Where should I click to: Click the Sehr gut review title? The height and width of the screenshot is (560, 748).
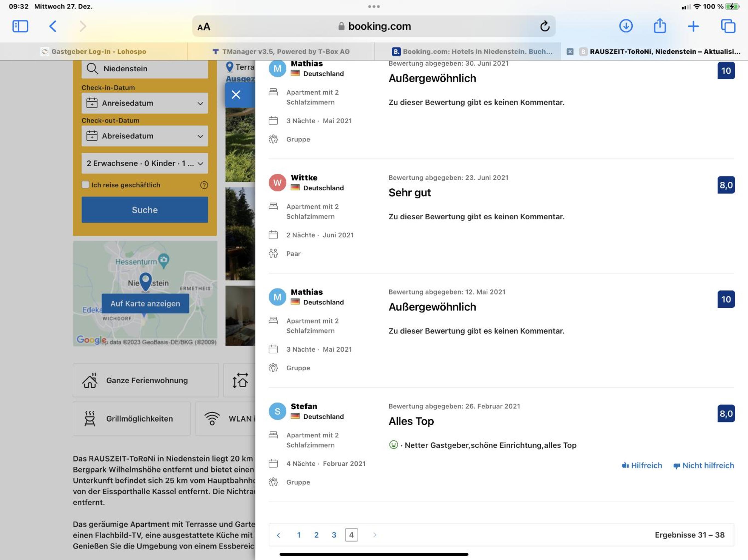(410, 193)
